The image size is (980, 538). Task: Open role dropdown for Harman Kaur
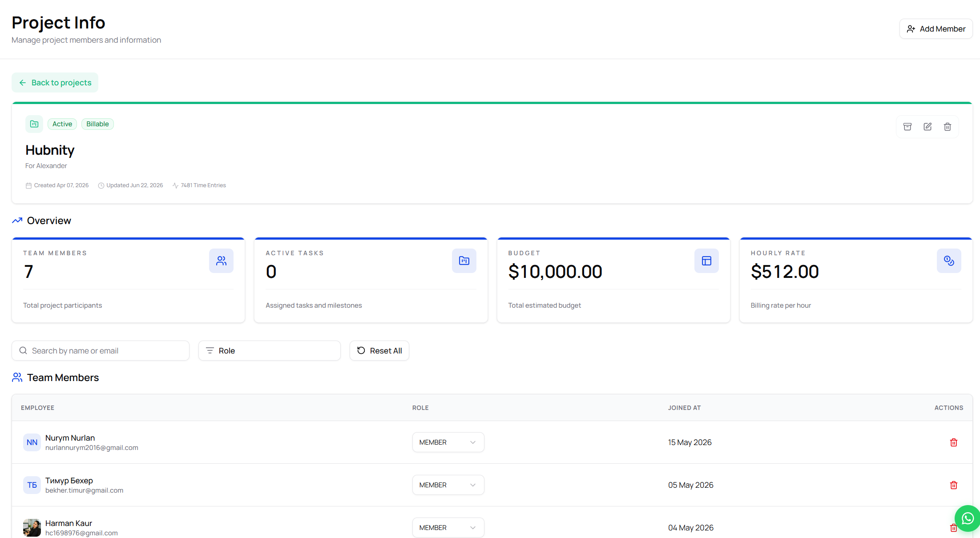(448, 528)
